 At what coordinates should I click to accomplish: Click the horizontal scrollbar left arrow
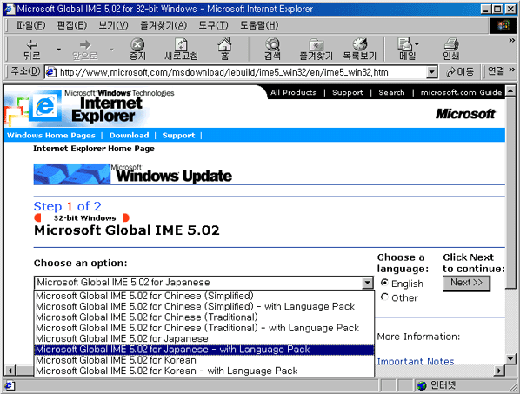click(x=10, y=370)
